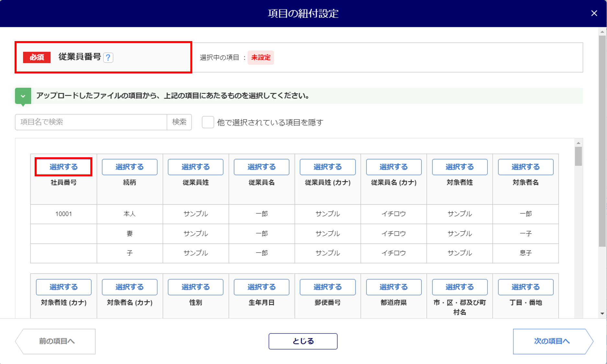Select the 社員番号 column

click(x=63, y=167)
